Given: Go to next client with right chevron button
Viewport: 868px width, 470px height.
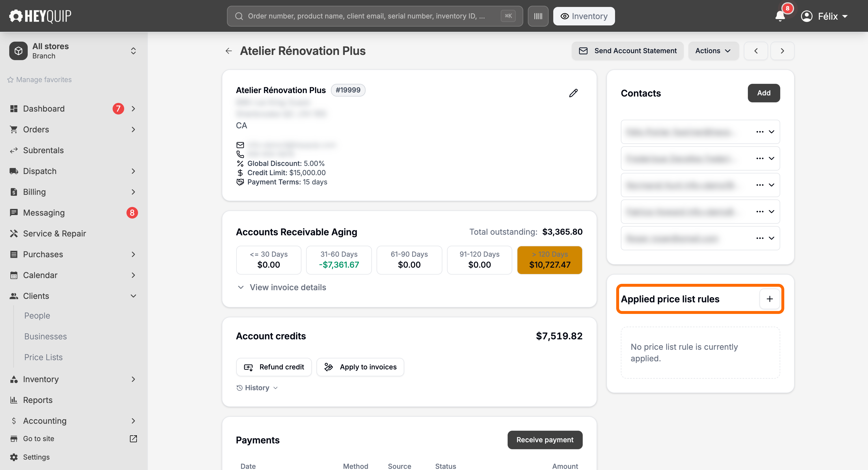Looking at the screenshot, I should tap(783, 51).
